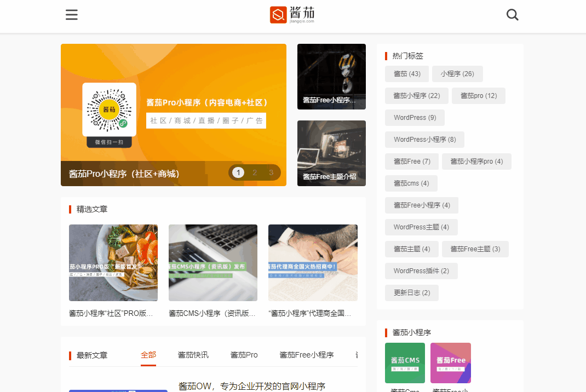The height and width of the screenshot is (392, 586).
Task: Select carousel slide 1 indicator
Action: coord(238,172)
